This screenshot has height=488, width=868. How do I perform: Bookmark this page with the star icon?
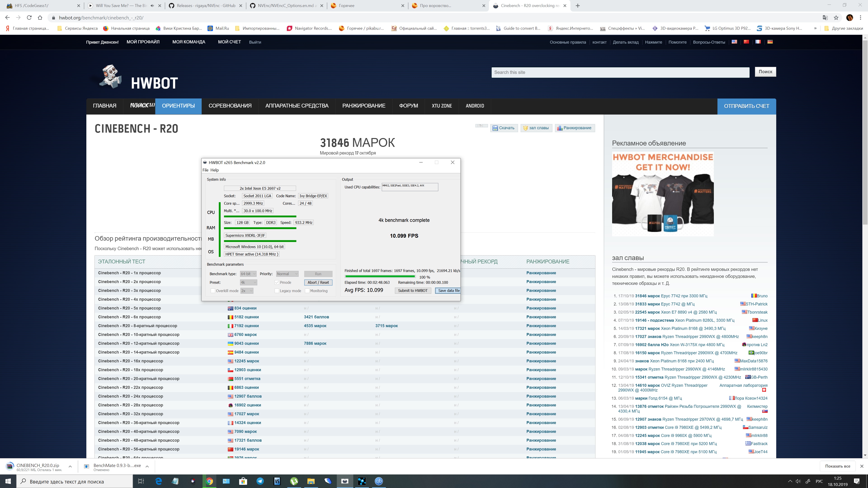(836, 18)
